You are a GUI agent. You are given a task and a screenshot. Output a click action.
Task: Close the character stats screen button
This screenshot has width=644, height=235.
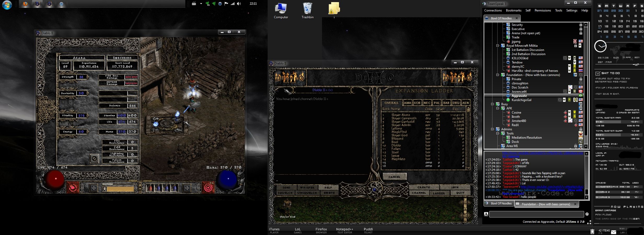tap(94, 158)
